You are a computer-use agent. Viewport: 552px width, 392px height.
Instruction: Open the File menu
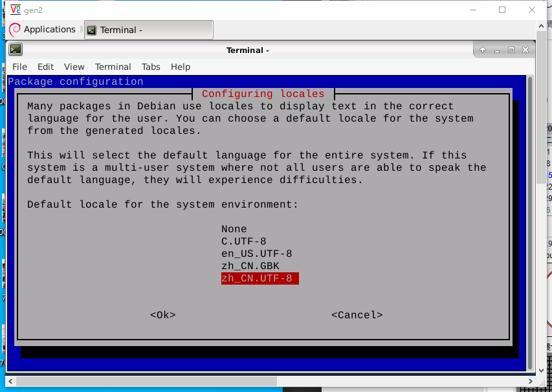tap(19, 67)
